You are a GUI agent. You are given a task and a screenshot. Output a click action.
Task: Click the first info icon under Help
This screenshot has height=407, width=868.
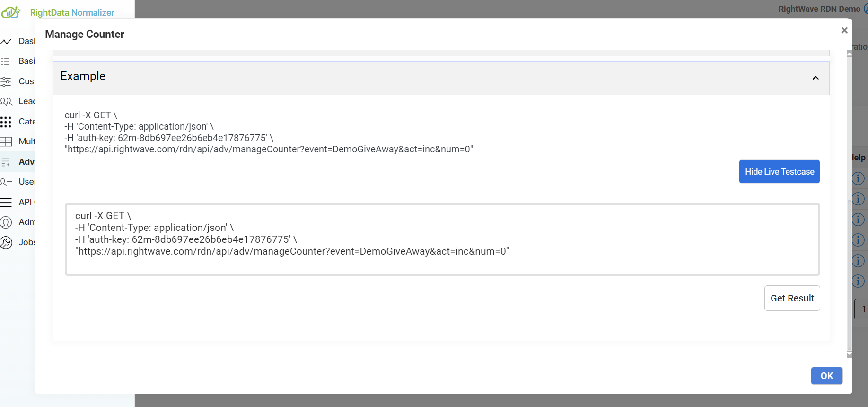pyautogui.click(x=858, y=178)
